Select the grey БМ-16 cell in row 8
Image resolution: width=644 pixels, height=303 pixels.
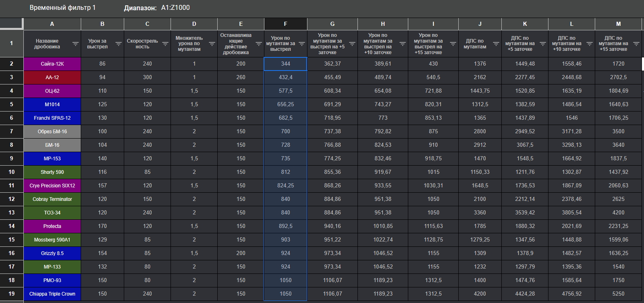(52, 145)
